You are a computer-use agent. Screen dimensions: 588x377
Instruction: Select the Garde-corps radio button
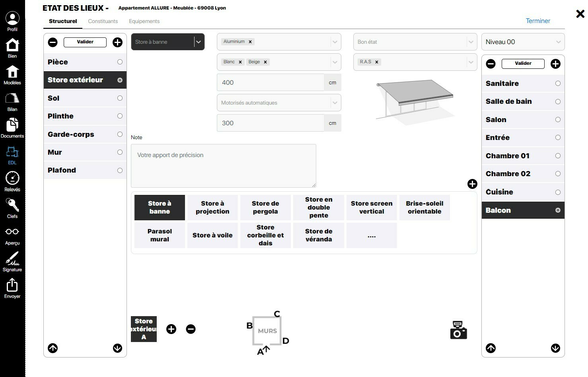[x=120, y=134]
